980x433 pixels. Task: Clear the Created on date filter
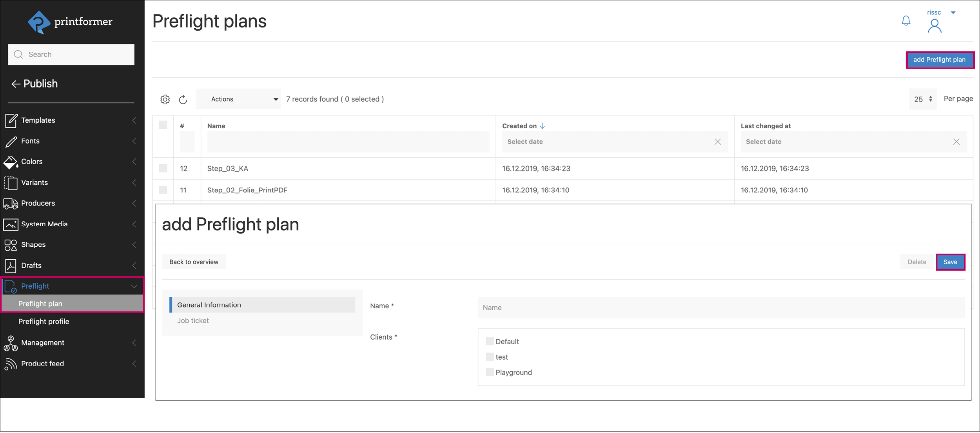click(x=717, y=142)
